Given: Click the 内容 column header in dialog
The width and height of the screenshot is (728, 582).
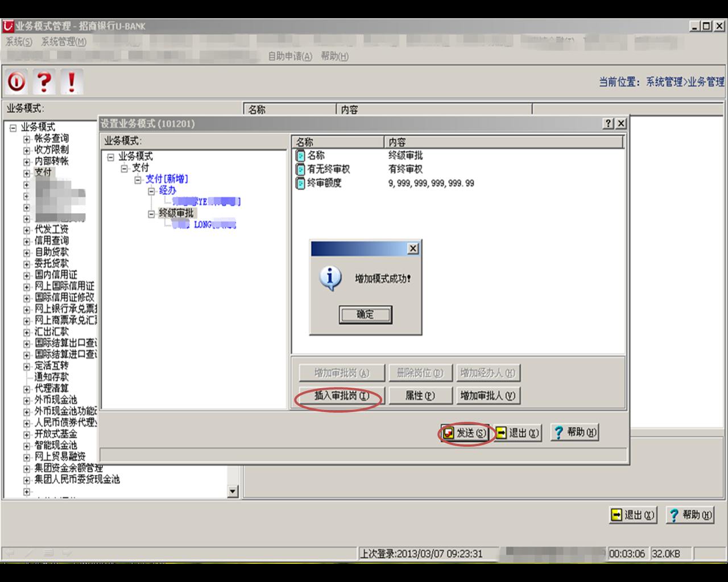Looking at the screenshot, I should click(x=504, y=142).
